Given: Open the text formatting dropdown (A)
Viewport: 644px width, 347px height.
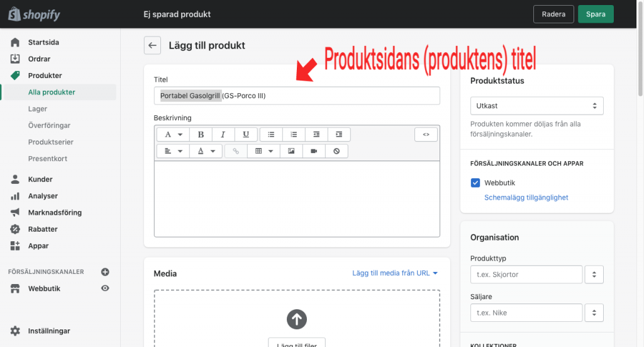Looking at the screenshot, I should pyautogui.click(x=173, y=134).
